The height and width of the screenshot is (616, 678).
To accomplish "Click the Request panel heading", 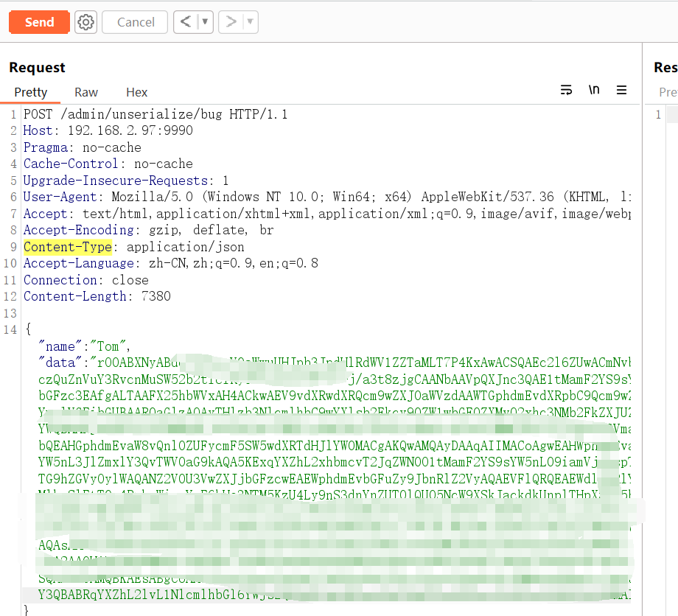I will click(x=37, y=68).
